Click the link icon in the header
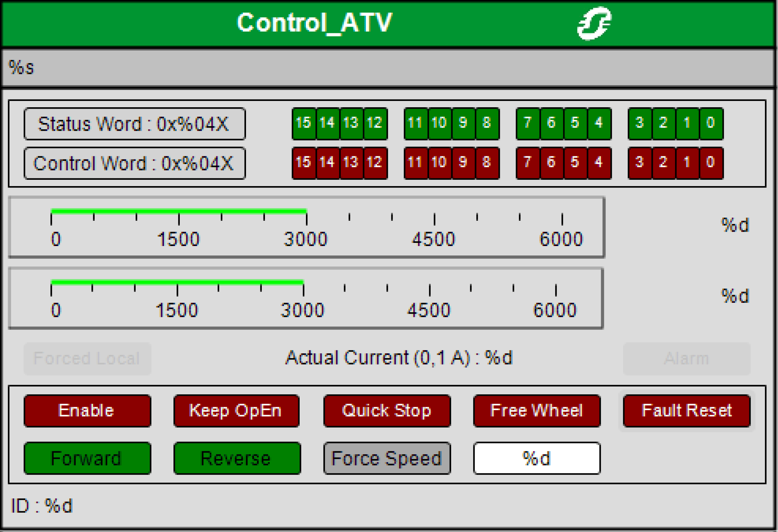Screen dimensions: 778x532 594,24
